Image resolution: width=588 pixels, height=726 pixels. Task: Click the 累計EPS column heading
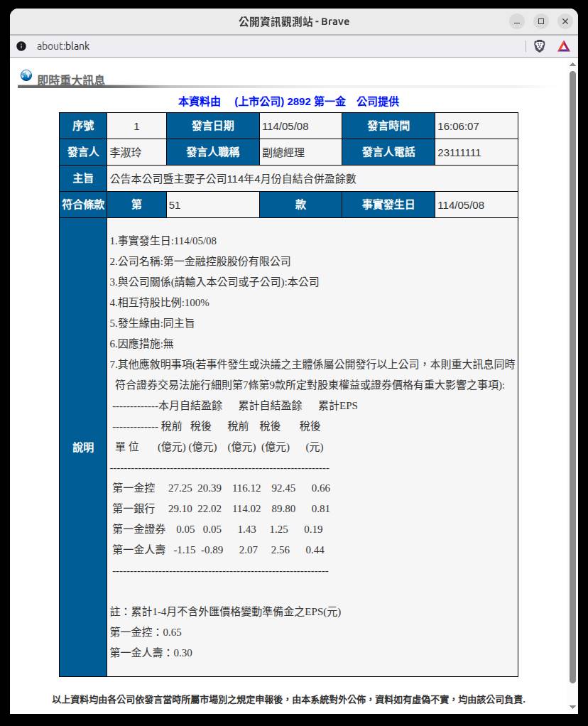[338, 406]
